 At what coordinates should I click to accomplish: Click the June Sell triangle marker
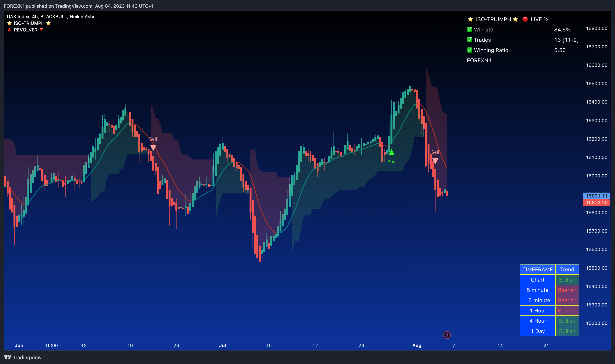coord(153,148)
